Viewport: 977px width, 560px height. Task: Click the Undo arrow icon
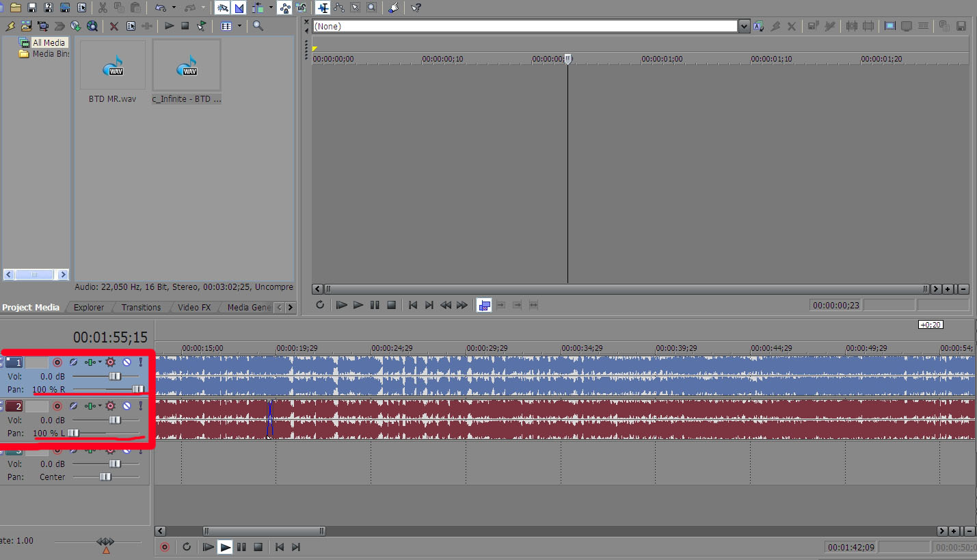(160, 8)
